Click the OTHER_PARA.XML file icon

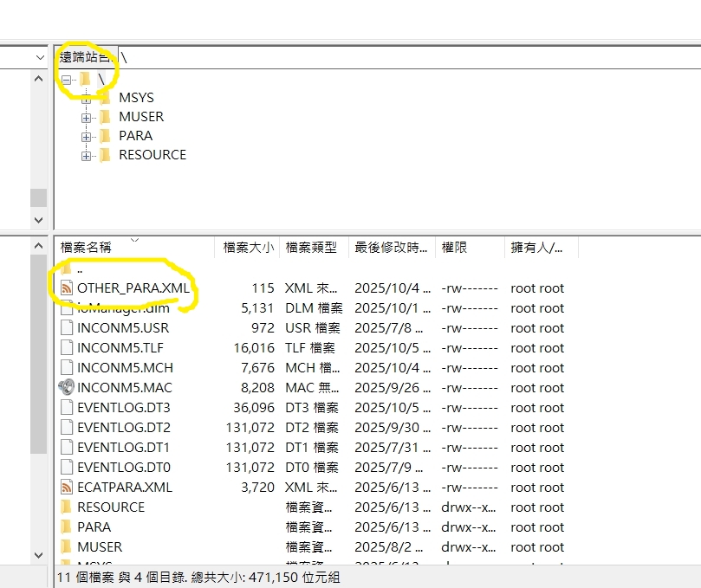coord(67,288)
